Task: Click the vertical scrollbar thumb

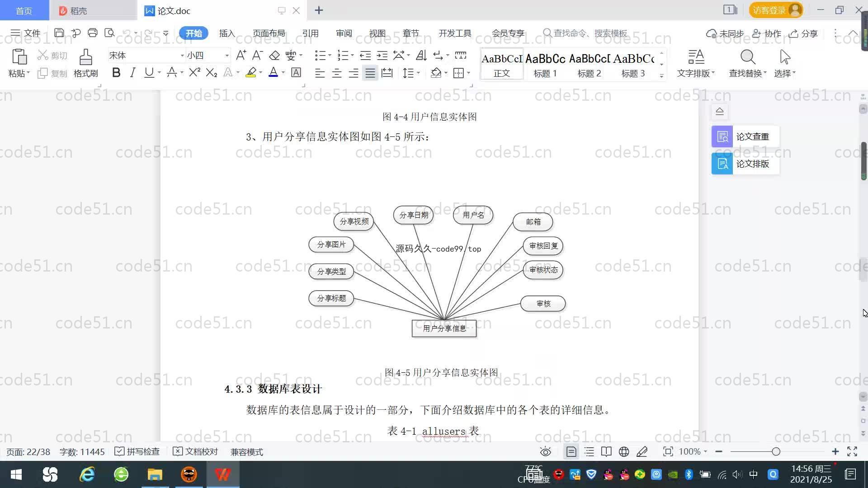Action: 863,161
